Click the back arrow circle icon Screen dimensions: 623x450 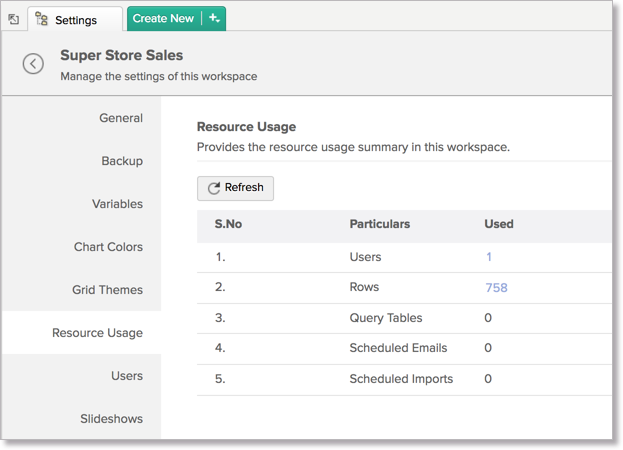(33, 64)
